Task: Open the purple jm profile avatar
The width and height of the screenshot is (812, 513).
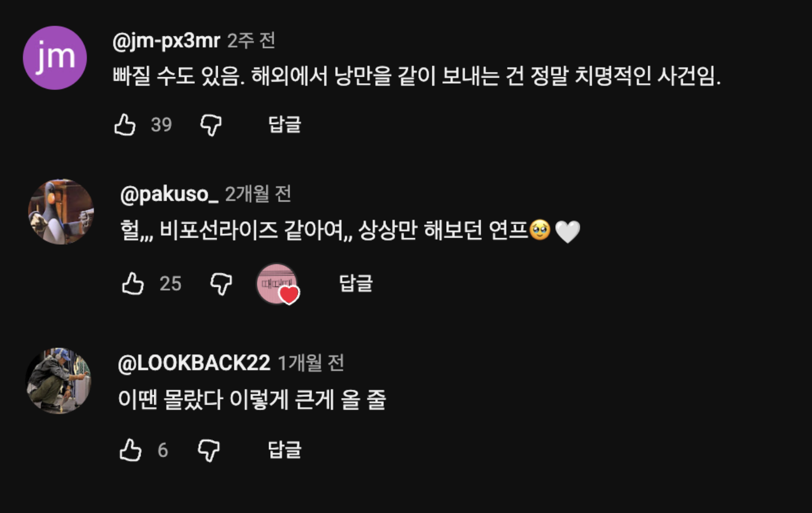Action: coord(55,58)
